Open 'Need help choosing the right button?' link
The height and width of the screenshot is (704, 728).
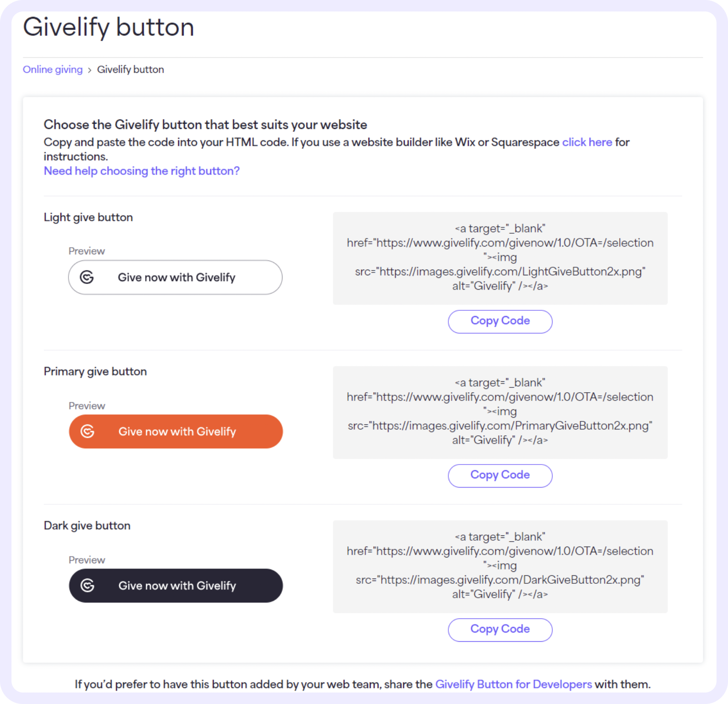[x=142, y=171]
